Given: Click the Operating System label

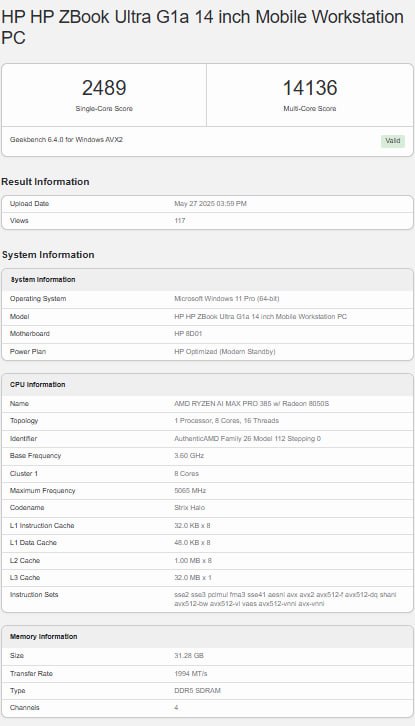Looking at the screenshot, I should click(x=38, y=299).
